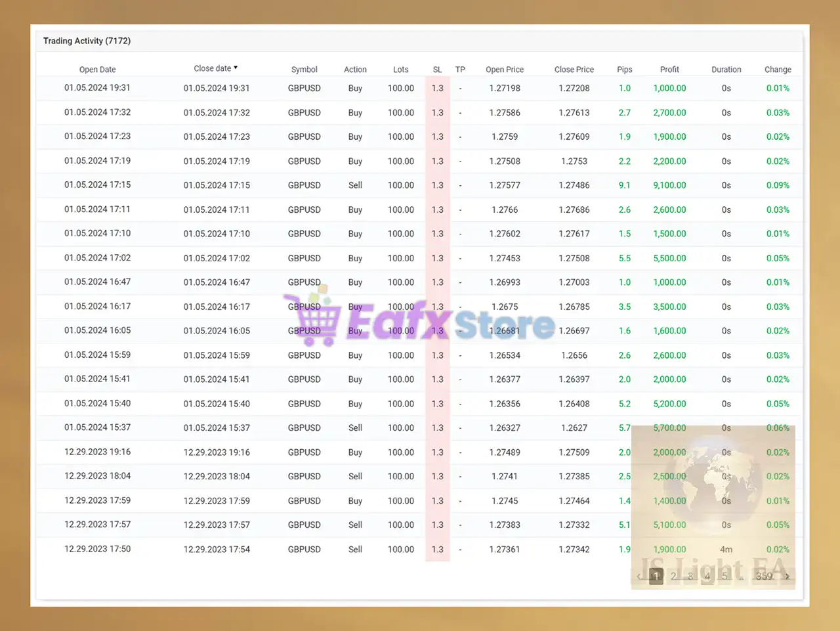The image size is (840, 631).
Task: Click open price 1.27453
Action: [505, 258]
